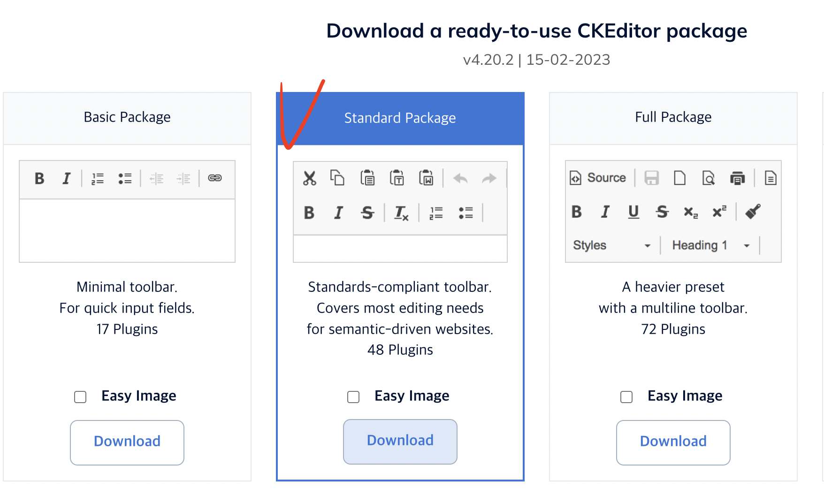Click Strikethrough icon in Full Package preview

pos(662,212)
